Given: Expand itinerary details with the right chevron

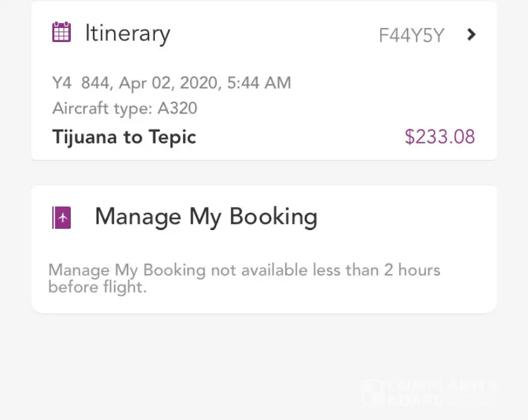Looking at the screenshot, I should pos(471,34).
